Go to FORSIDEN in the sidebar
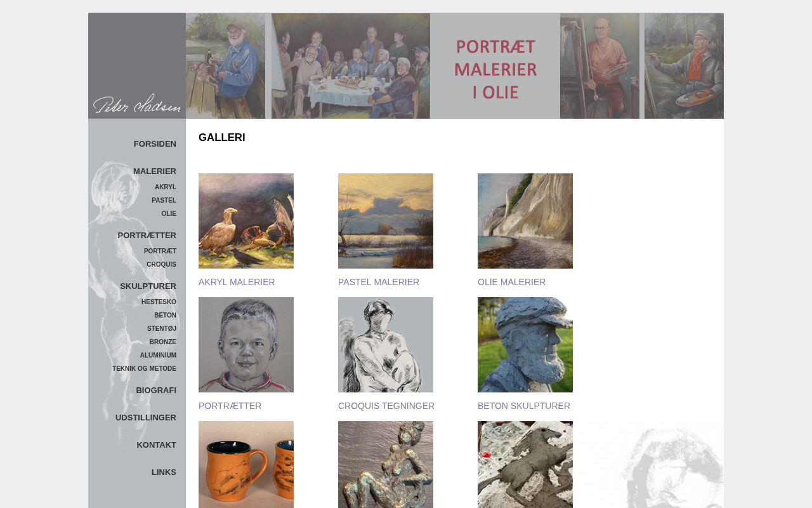The width and height of the screenshot is (812, 508). [155, 144]
